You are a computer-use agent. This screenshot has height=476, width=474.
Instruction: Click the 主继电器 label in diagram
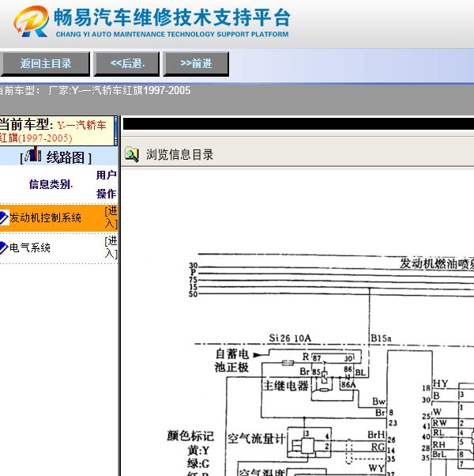(286, 386)
